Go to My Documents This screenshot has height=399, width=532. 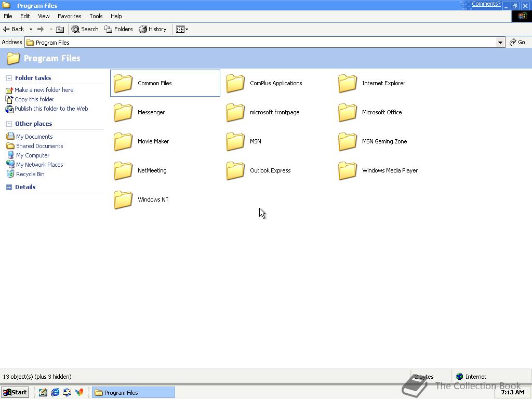click(x=34, y=137)
